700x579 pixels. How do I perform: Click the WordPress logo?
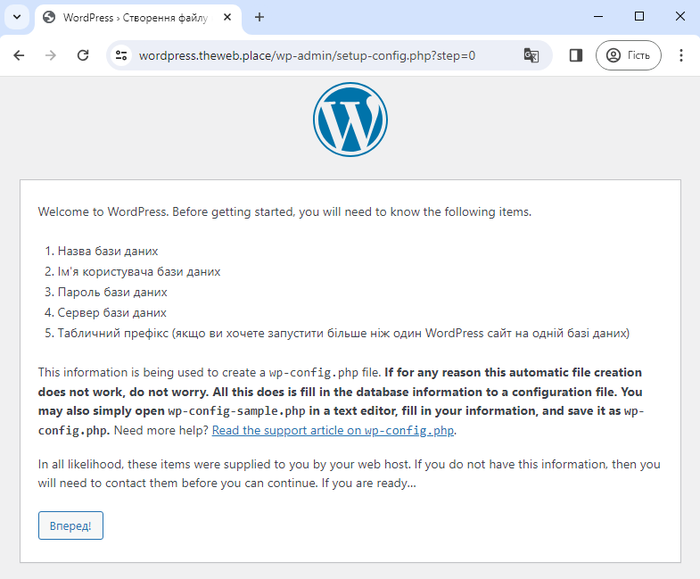350,119
